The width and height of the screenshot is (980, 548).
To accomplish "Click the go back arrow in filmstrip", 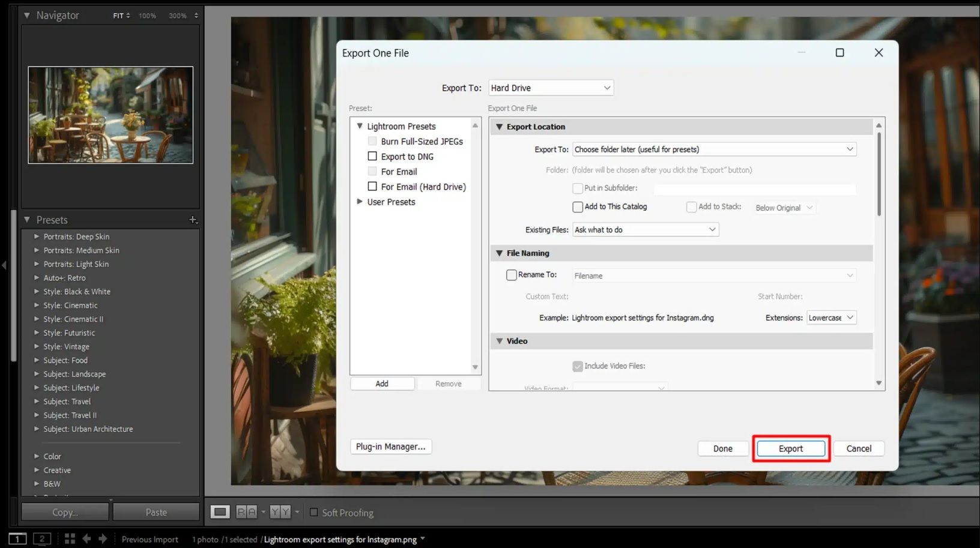I will tap(86, 539).
